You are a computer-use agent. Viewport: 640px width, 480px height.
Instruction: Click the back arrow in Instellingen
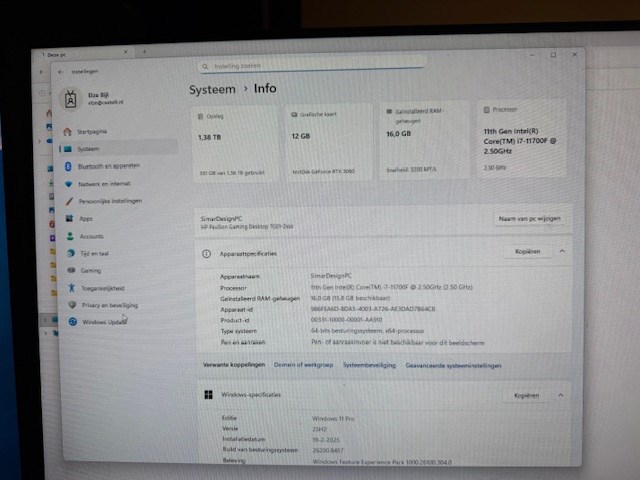[x=61, y=72]
